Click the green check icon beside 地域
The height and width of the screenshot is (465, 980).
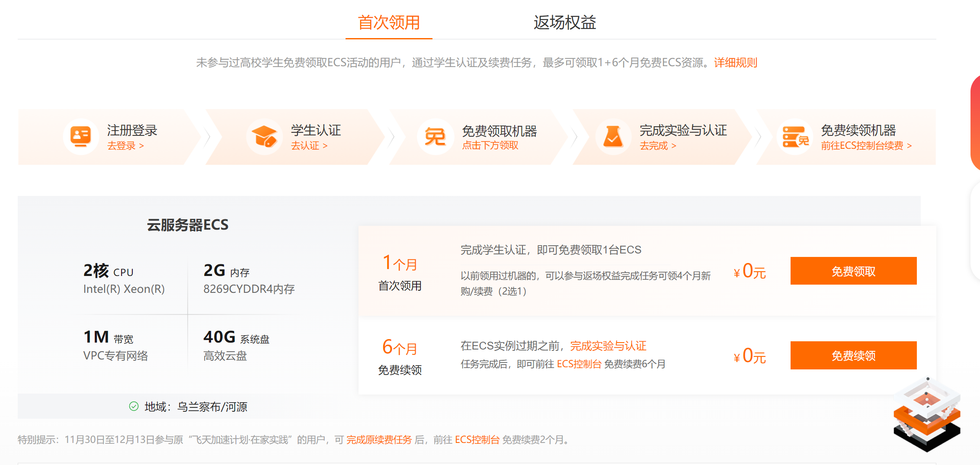(x=134, y=406)
